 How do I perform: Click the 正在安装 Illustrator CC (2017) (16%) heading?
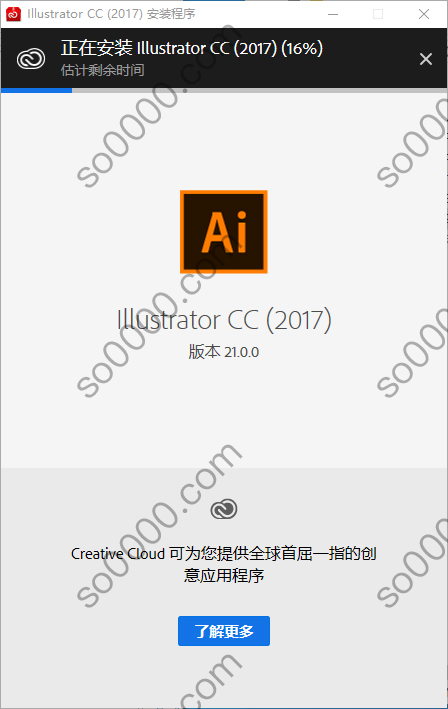[x=192, y=48]
